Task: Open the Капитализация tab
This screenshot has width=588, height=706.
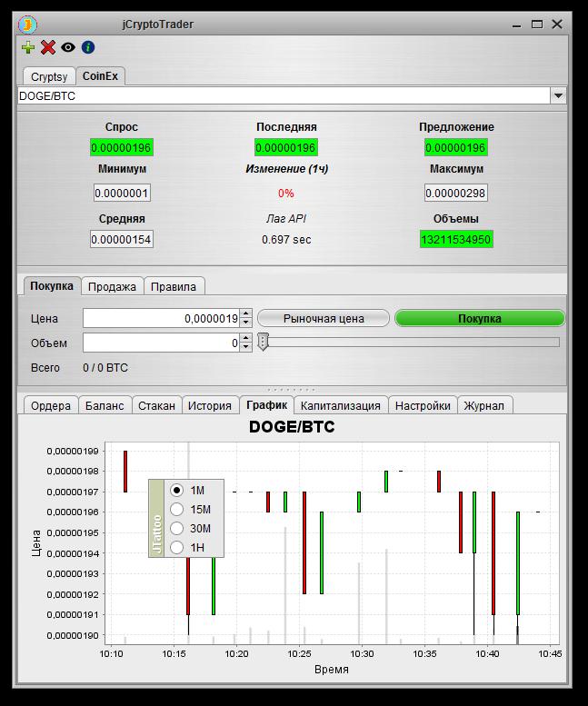Action: [x=341, y=405]
